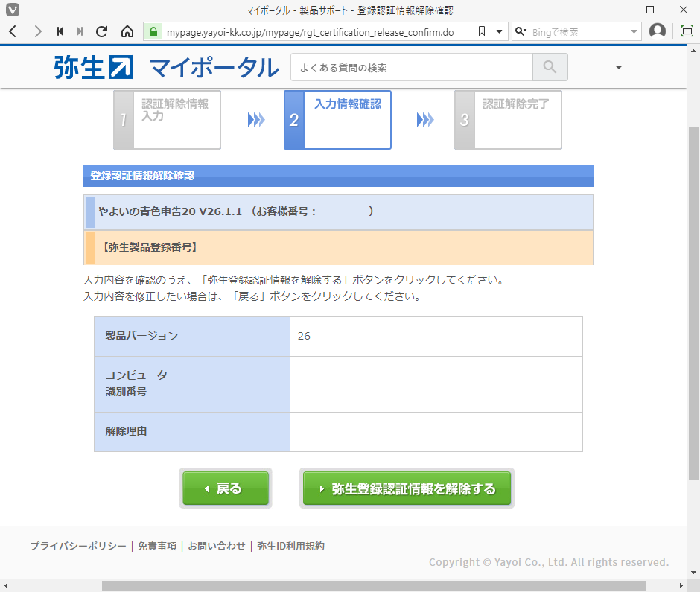This screenshot has width=700, height=592.
Task: Click the scroll right arrow
Action: (x=681, y=585)
